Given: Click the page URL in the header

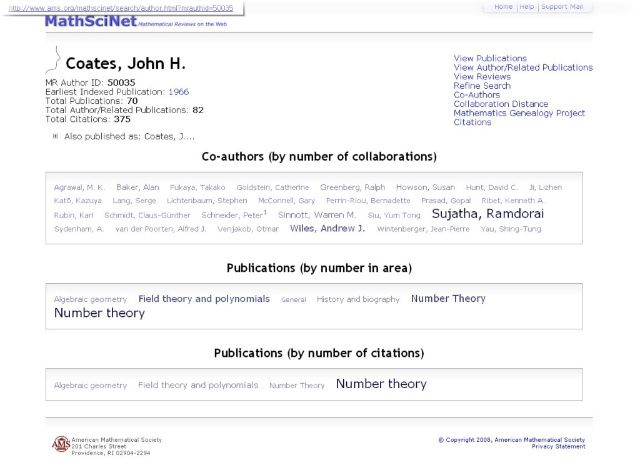Looking at the screenshot, I should pos(121,8).
